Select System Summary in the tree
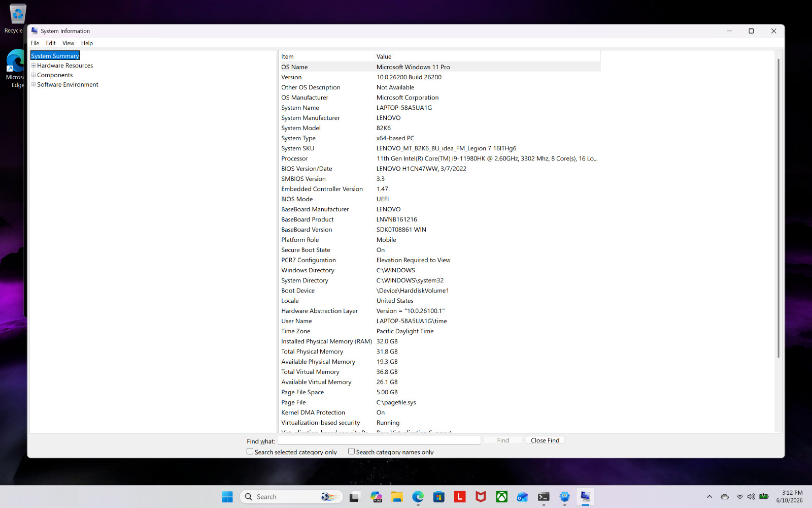 click(x=55, y=56)
